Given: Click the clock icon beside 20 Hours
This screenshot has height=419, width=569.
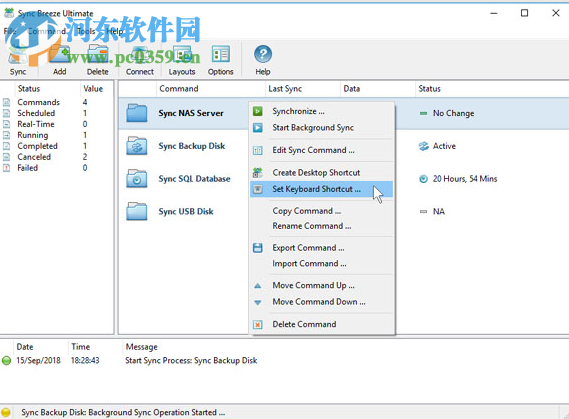Looking at the screenshot, I should click(x=423, y=179).
